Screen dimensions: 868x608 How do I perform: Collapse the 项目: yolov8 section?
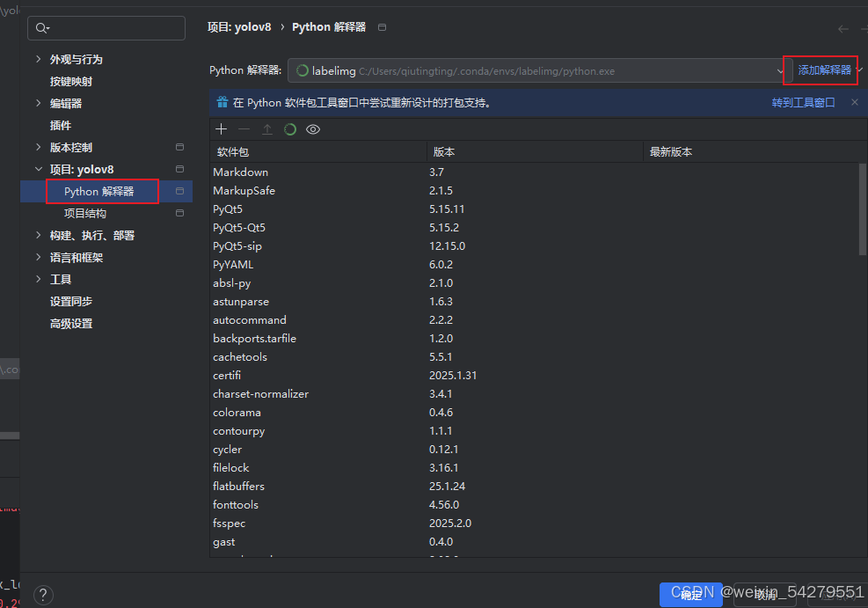pyautogui.click(x=38, y=169)
